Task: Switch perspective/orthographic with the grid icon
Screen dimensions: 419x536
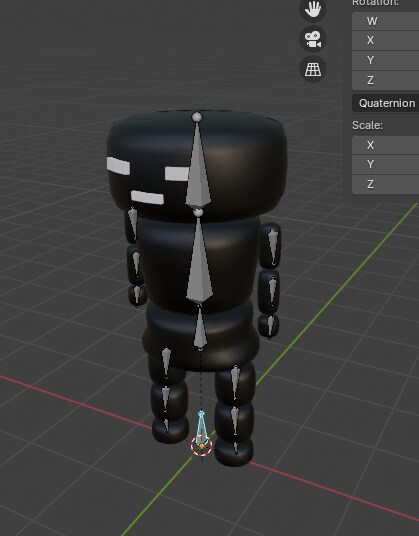Action: tap(313, 69)
